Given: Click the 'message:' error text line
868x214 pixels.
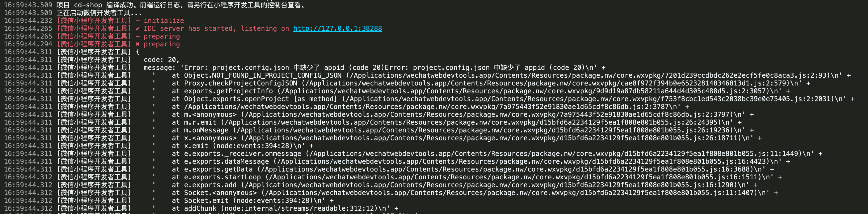Looking at the screenshot, I should pyautogui.click(x=371, y=68).
